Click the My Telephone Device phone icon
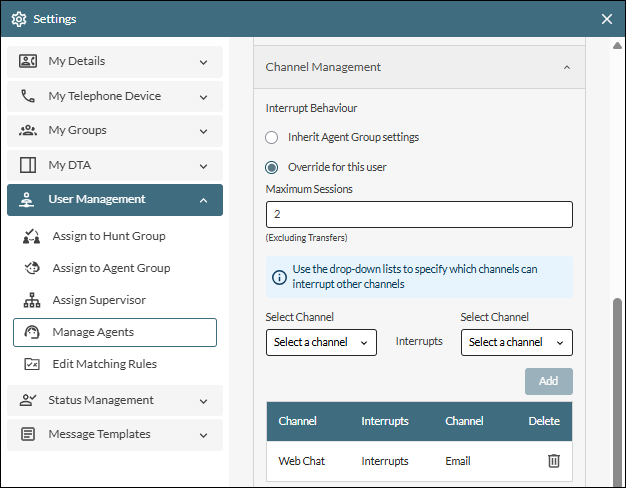The height and width of the screenshot is (488, 626). point(28,97)
